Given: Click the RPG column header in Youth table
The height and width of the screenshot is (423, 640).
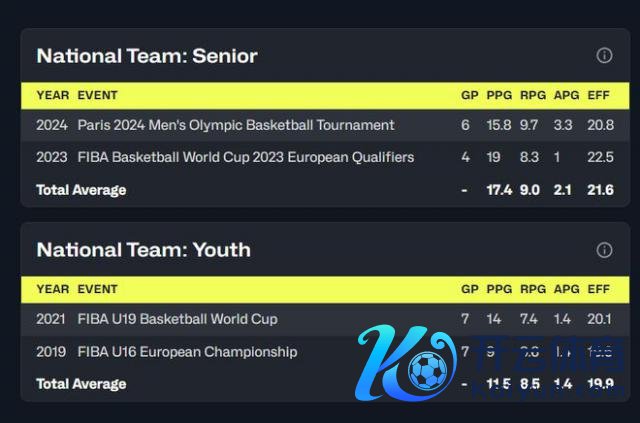Looking at the screenshot, I should pos(532,289).
